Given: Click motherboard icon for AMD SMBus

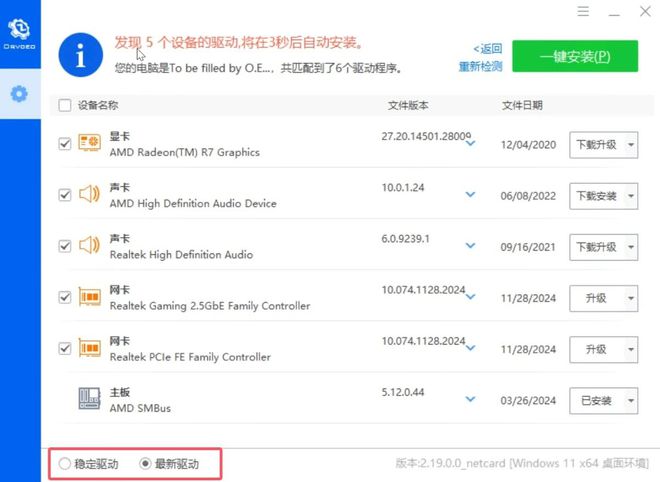Looking at the screenshot, I should click(89, 399).
